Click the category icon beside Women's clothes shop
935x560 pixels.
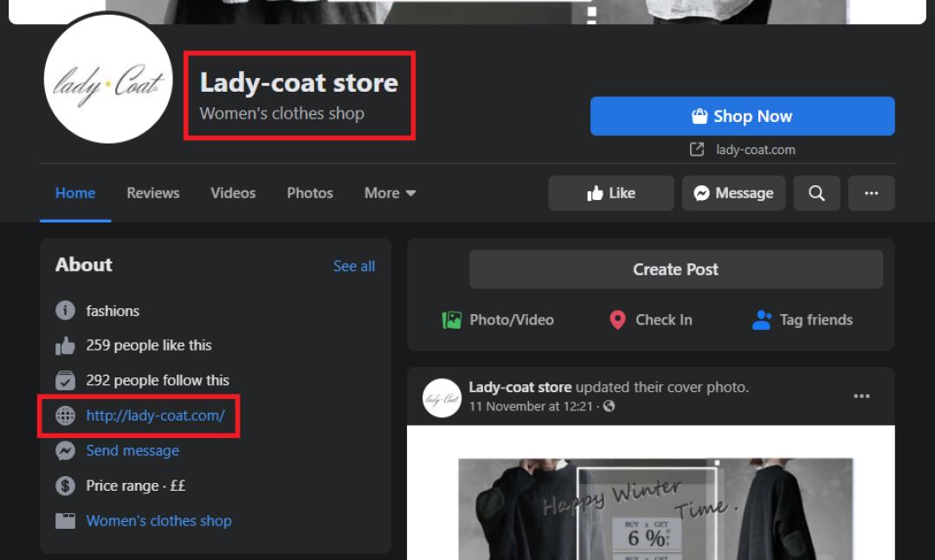[65, 521]
